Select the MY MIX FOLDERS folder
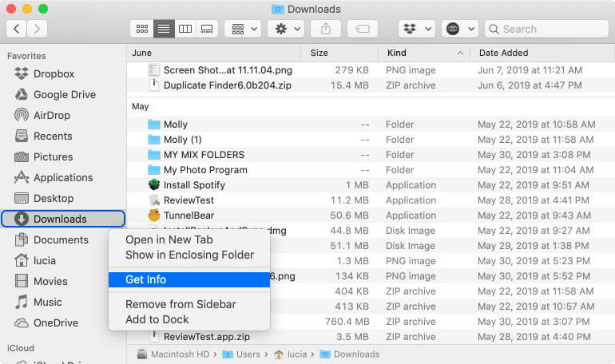The image size is (615, 364). (x=204, y=155)
